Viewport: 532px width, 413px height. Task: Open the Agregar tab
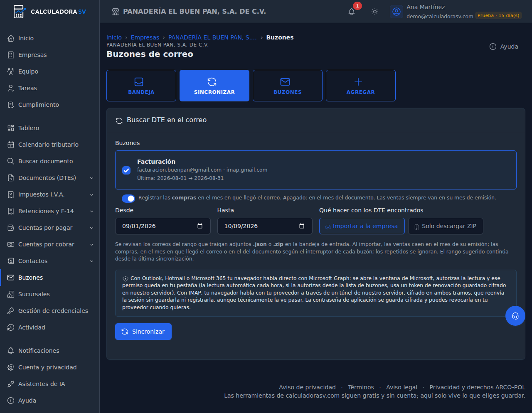coord(361,86)
